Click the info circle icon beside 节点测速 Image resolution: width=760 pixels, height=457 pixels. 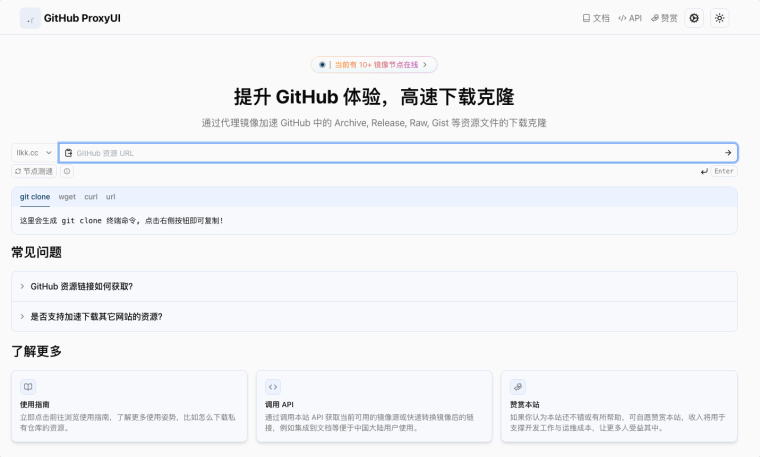(67, 171)
